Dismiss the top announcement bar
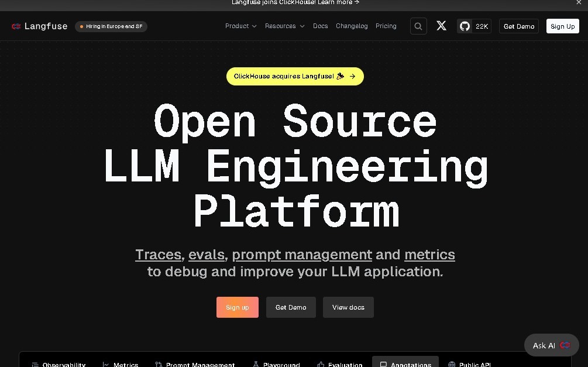This screenshot has width=588, height=367. click(579, 3)
